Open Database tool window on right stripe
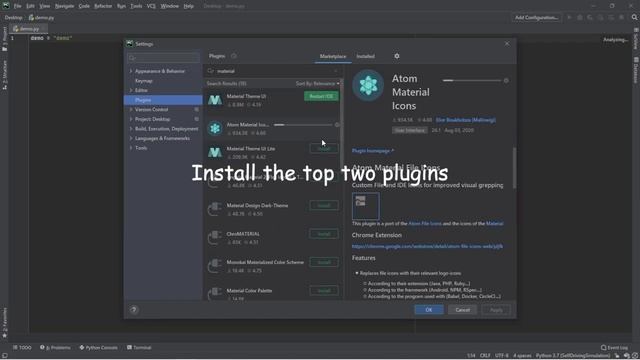640x360 pixels. pos(636,70)
